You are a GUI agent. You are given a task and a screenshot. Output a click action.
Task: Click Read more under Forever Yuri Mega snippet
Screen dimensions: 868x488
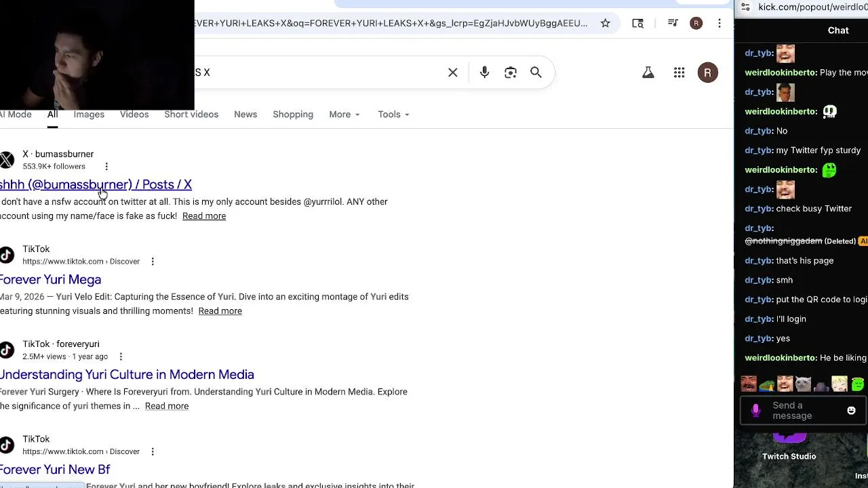220,311
